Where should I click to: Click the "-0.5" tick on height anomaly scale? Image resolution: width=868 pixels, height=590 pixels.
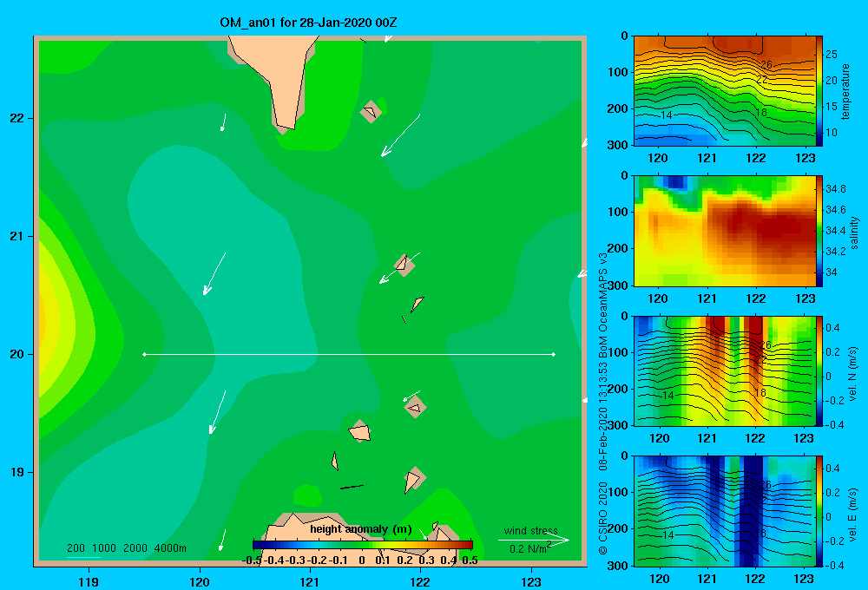(252, 560)
